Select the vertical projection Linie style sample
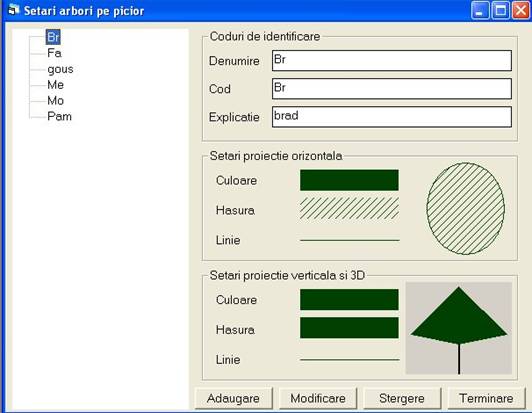 [x=350, y=359]
